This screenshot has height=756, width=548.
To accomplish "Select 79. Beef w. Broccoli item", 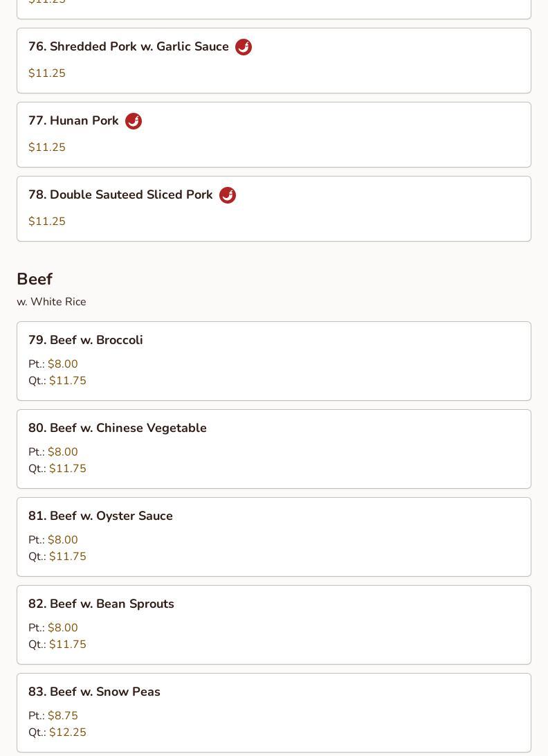I will [86, 340].
